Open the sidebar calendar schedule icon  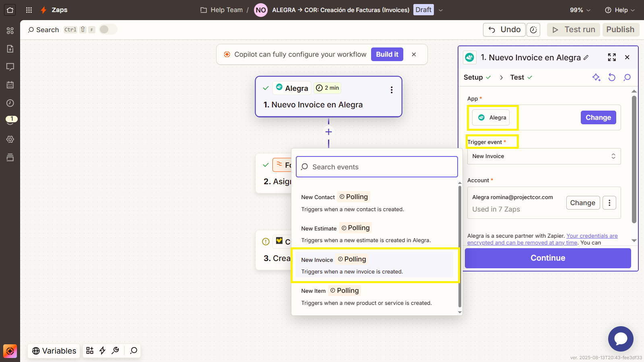10,85
